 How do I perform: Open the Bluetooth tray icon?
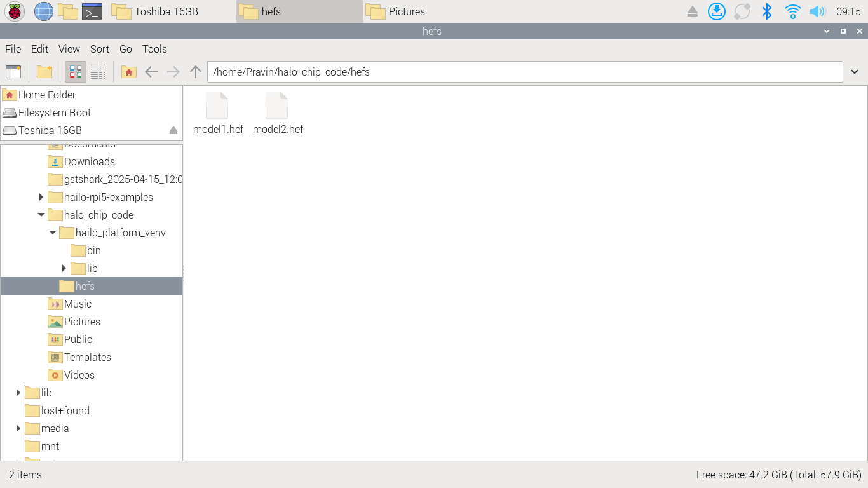[x=767, y=11]
